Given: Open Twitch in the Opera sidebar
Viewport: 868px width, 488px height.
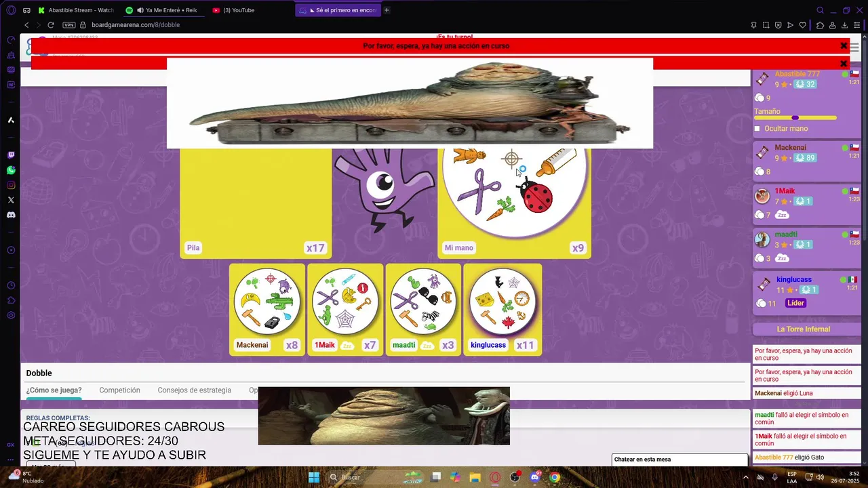Looking at the screenshot, I should tap(11, 155).
